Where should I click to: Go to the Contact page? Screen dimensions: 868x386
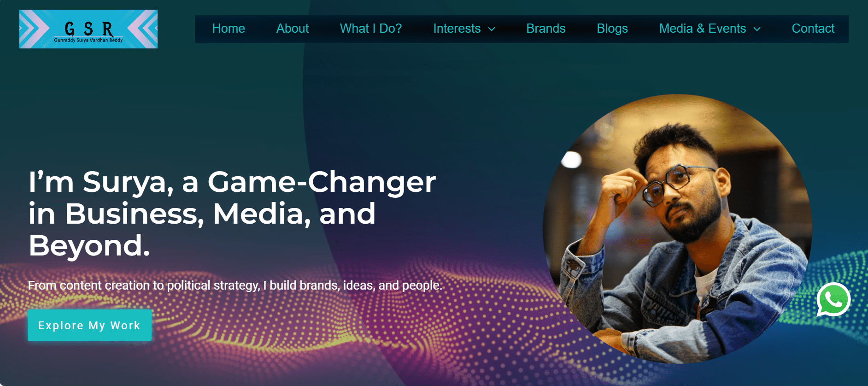(813, 29)
